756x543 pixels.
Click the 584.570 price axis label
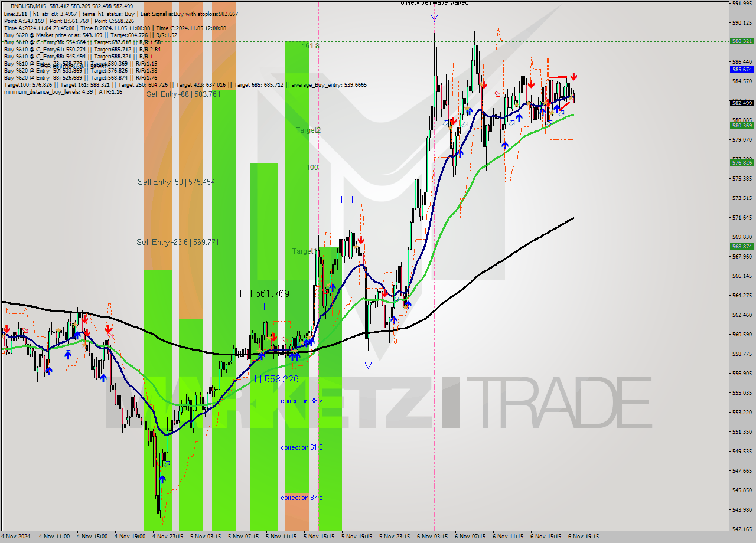[x=742, y=81]
